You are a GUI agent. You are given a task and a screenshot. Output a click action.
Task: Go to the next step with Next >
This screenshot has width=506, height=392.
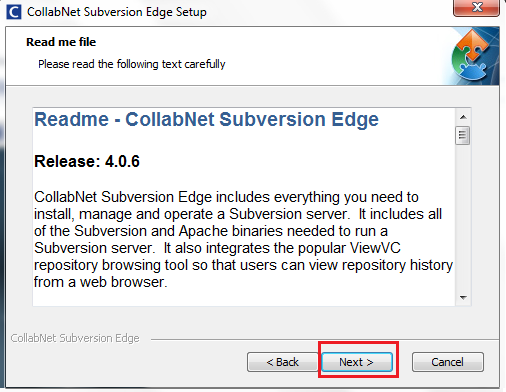pos(357,362)
